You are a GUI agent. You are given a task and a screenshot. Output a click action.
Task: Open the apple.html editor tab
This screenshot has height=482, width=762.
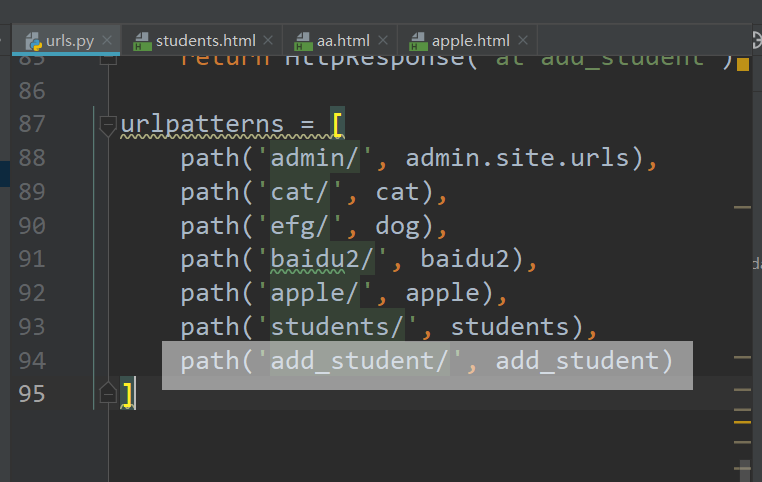pyautogui.click(x=468, y=40)
